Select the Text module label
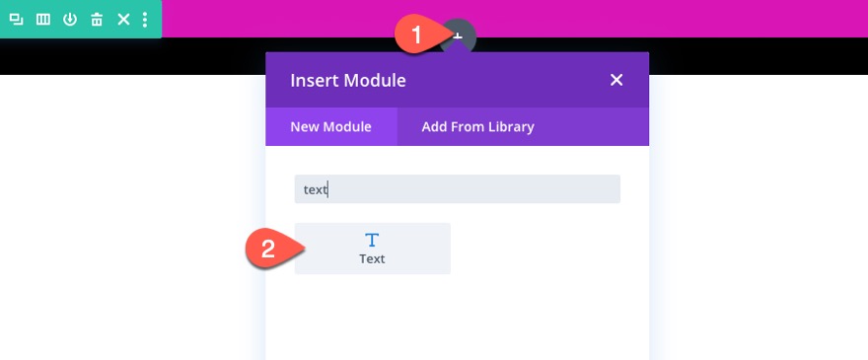Image resolution: width=868 pixels, height=360 pixels. point(372,259)
